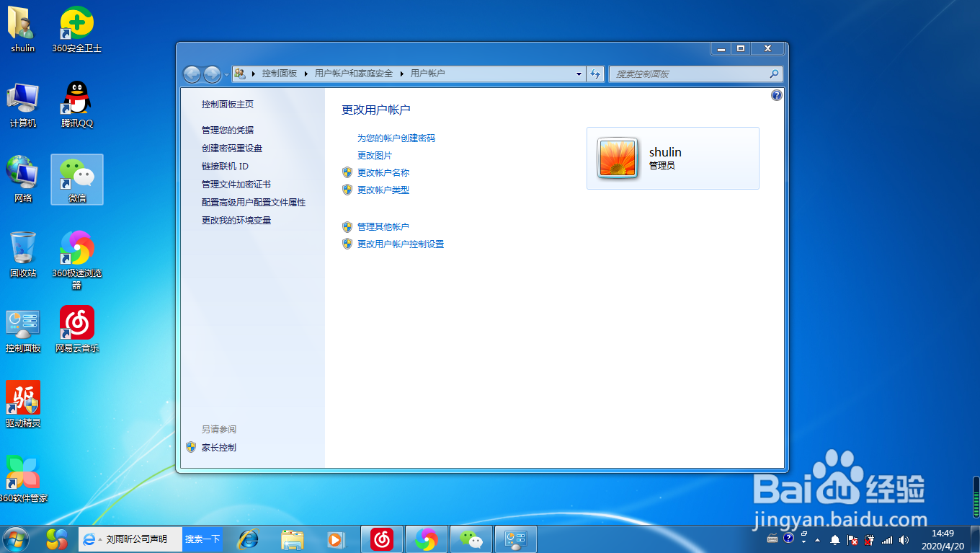Open media player taskbar icon
This screenshot has height=553, width=980.
coord(335,539)
